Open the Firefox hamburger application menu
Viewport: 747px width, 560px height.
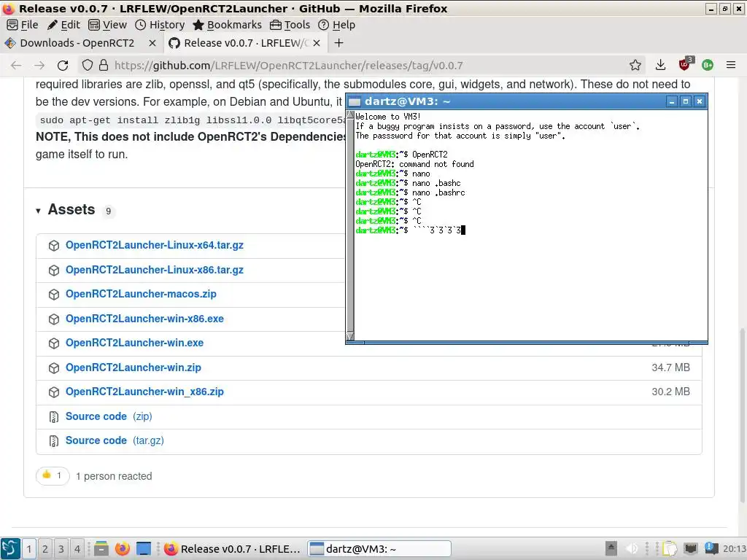pos(731,65)
